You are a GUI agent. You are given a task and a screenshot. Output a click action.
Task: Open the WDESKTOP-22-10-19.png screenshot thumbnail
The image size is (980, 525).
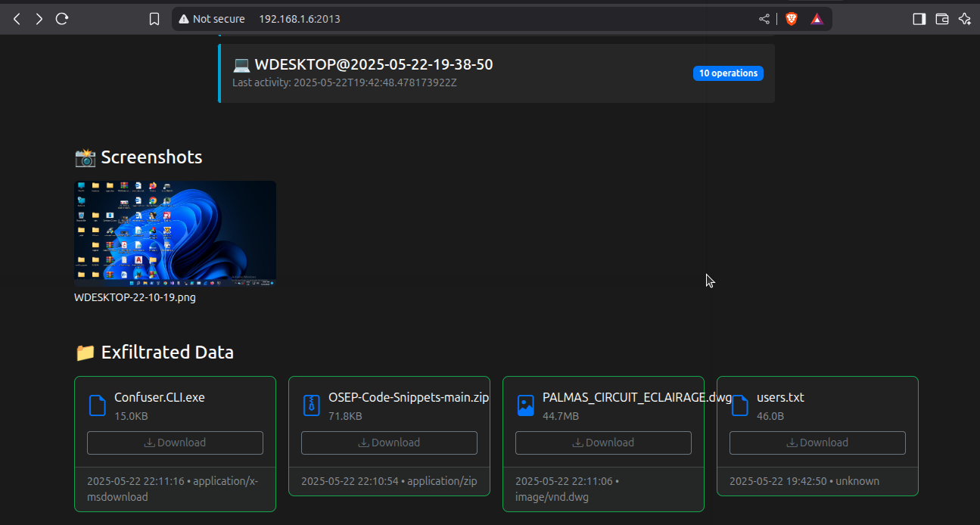tap(175, 234)
